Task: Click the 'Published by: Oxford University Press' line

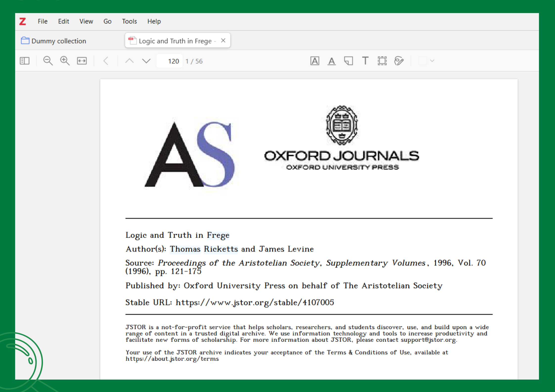Action: coord(284,286)
